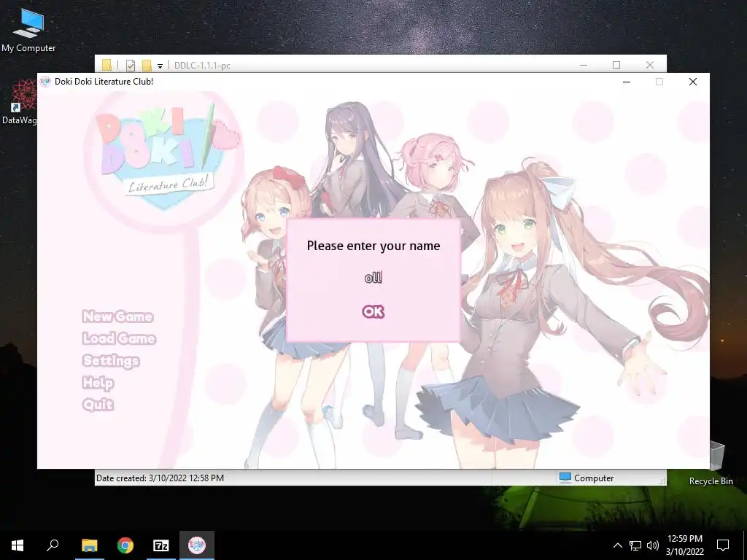Click the DDLC-1.1.1-pc explorer title text
Viewport: 747px width, 560px height.
(202, 65)
